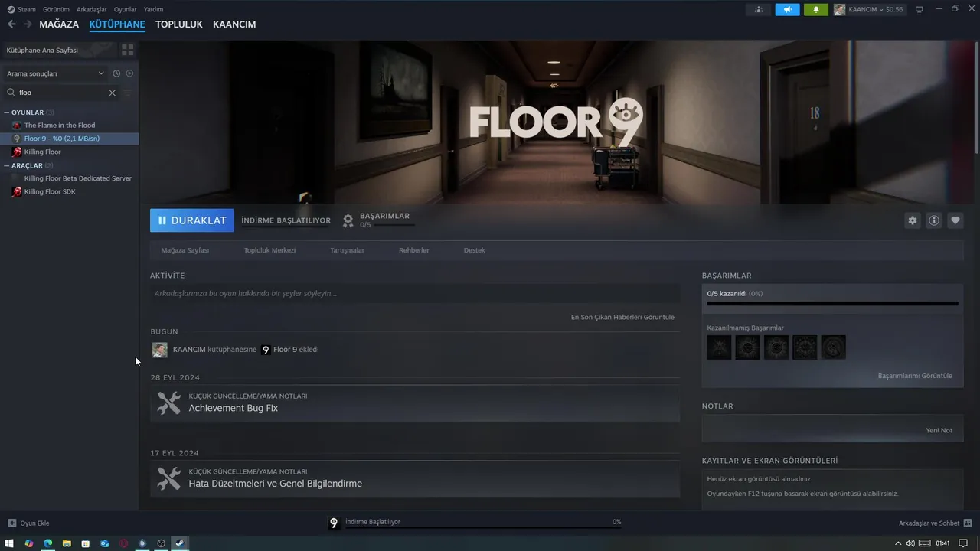Go forward with the right arrow
The height and width of the screenshot is (551, 980).
28,24
